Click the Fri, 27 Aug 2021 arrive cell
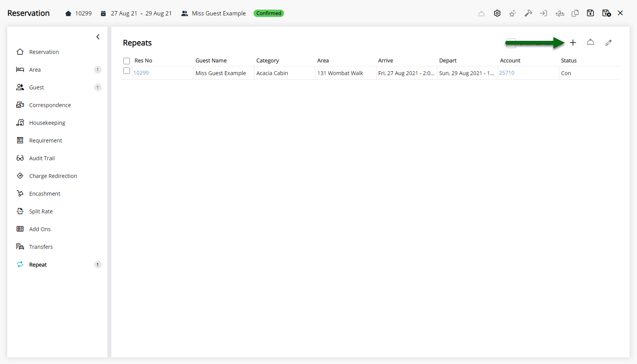This screenshot has height=364, width=637. [x=406, y=73]
